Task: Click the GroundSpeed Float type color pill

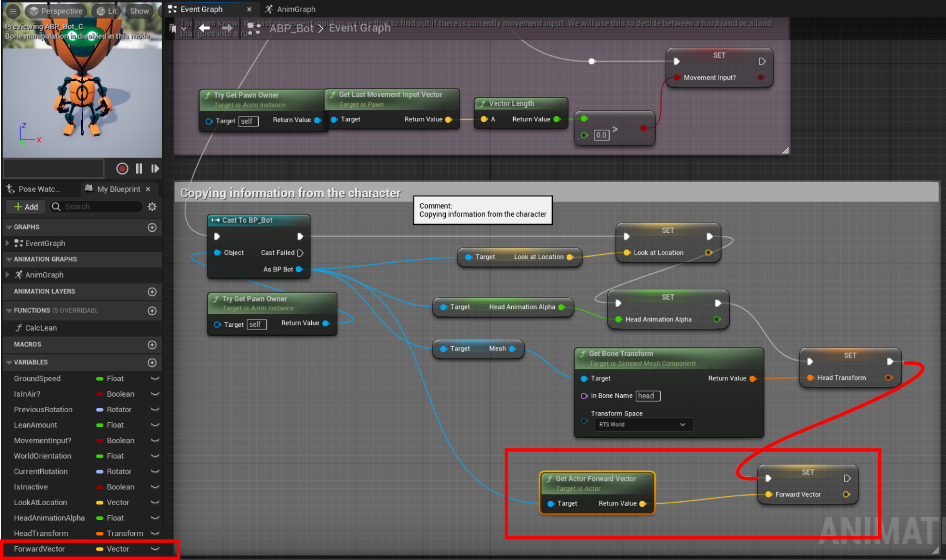Action: click(99, 379)
